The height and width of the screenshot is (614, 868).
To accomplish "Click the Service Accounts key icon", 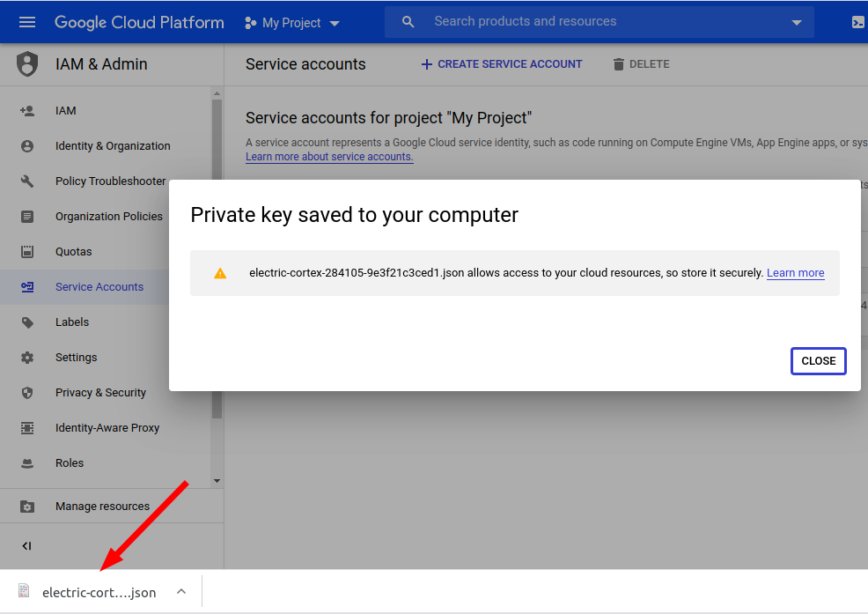I will [x=27, y=287].
